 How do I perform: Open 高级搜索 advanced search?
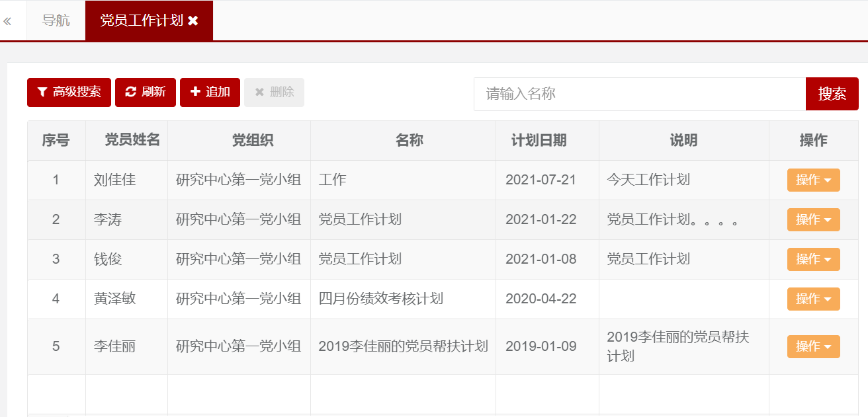69,92
